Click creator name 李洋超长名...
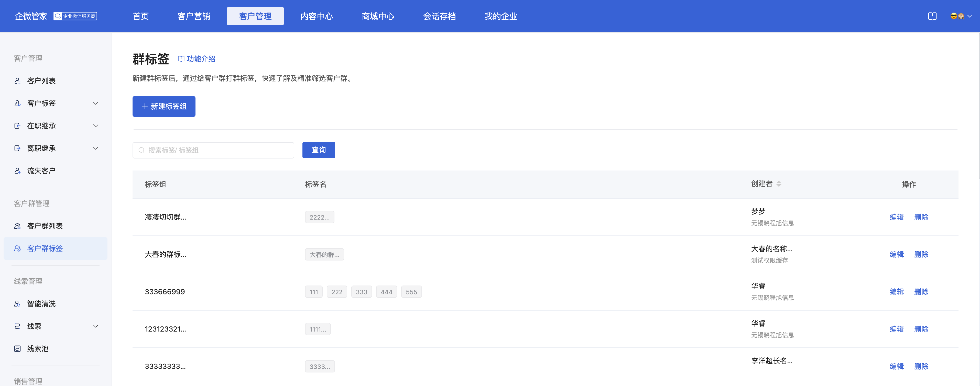980x386 pixels. [x=771, y=360]
